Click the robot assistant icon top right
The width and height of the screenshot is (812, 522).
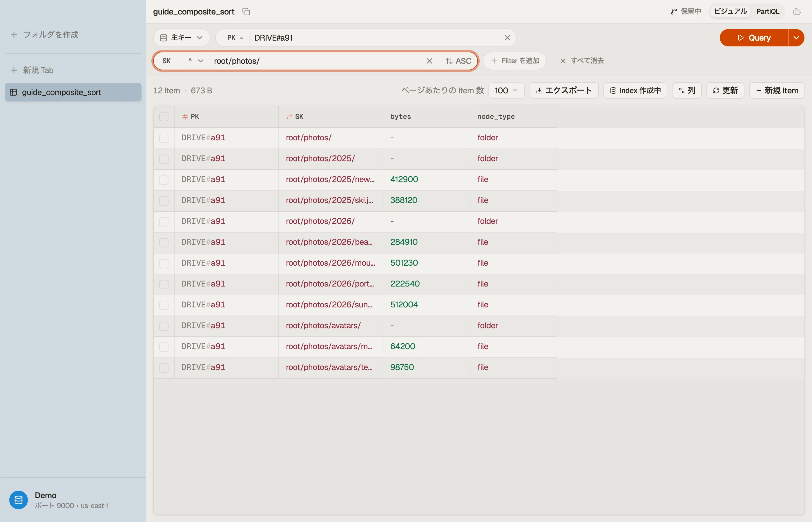pyautogui.click(x=797, y=12)
